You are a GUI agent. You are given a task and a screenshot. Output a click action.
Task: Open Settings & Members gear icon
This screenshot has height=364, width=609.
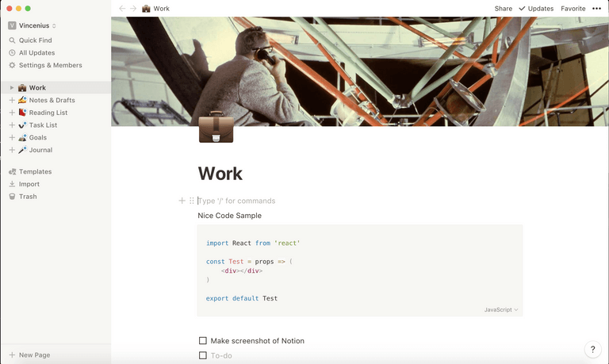tap(12, 65)
